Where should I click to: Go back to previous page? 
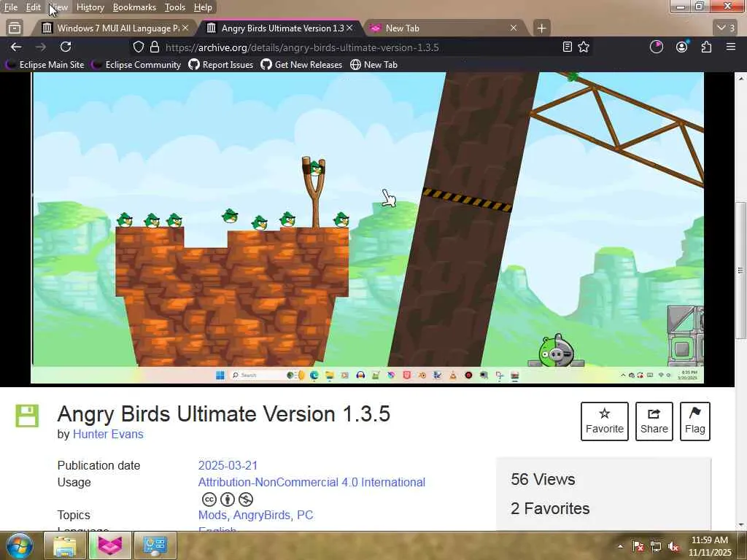coord(16,47)
